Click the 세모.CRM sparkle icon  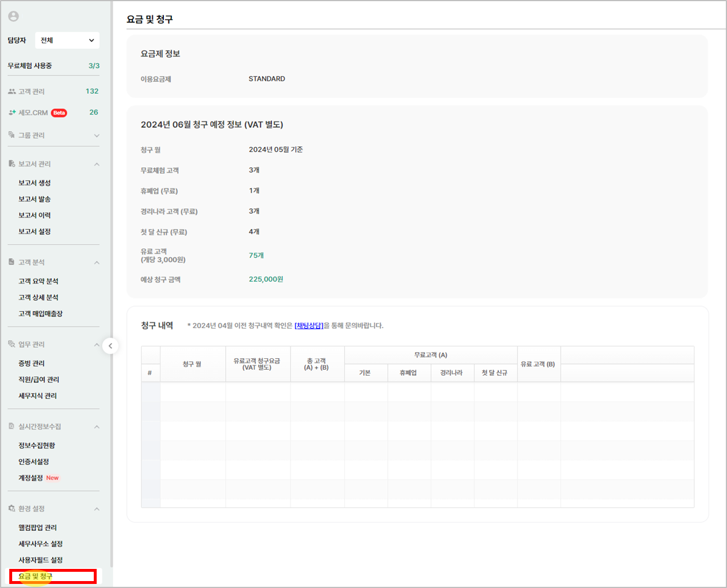pos(12,112)
